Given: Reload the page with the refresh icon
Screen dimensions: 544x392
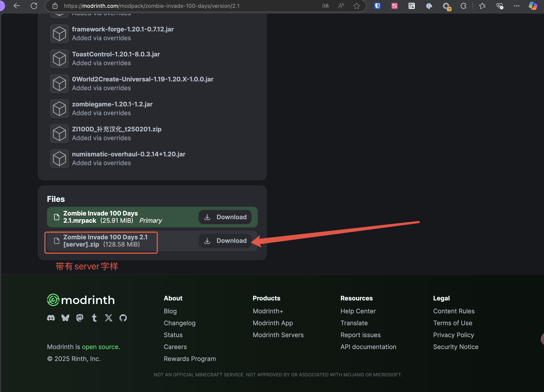Looking at the screenshot, I should click(34, 6).
